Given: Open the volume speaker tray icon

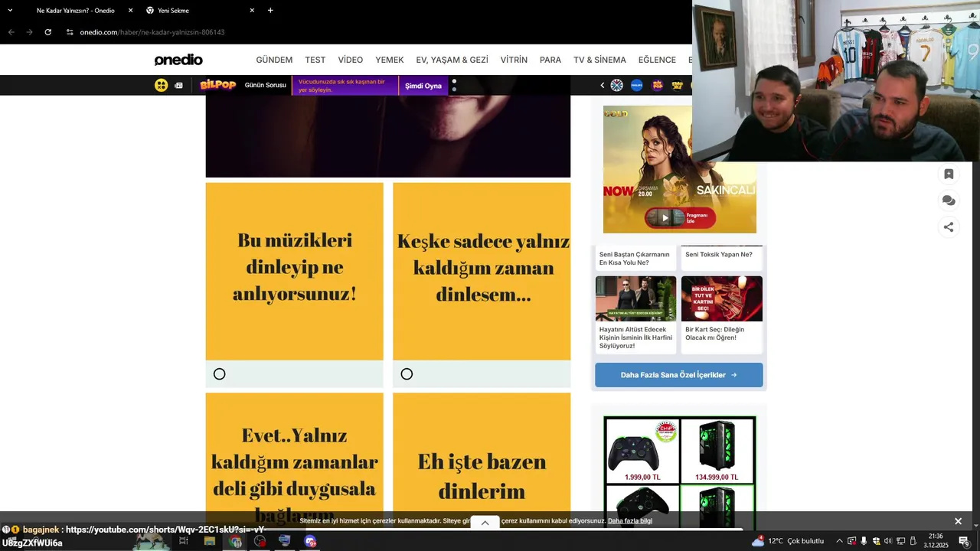Looking at the screenshot, I should pos(888,541).
